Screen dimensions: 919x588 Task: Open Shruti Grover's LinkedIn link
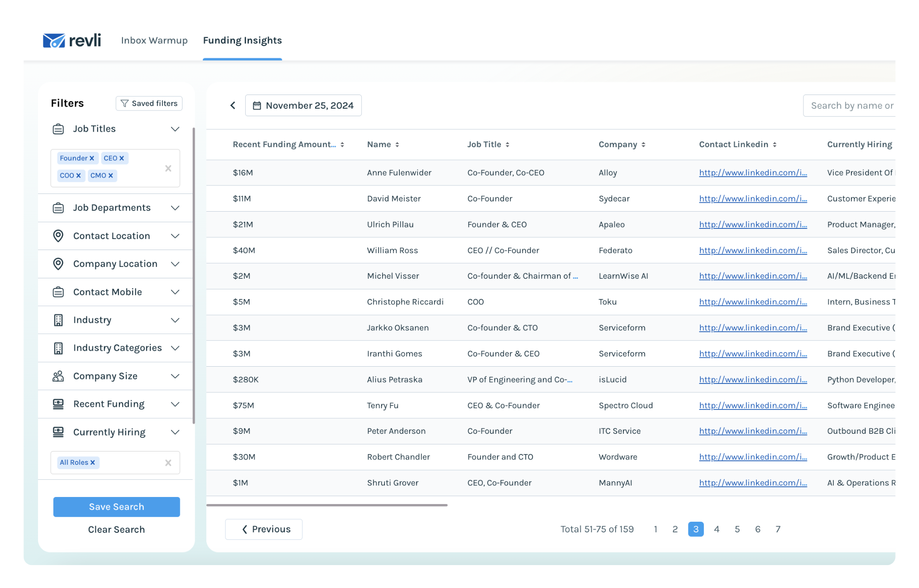click(x=753, y=483)
